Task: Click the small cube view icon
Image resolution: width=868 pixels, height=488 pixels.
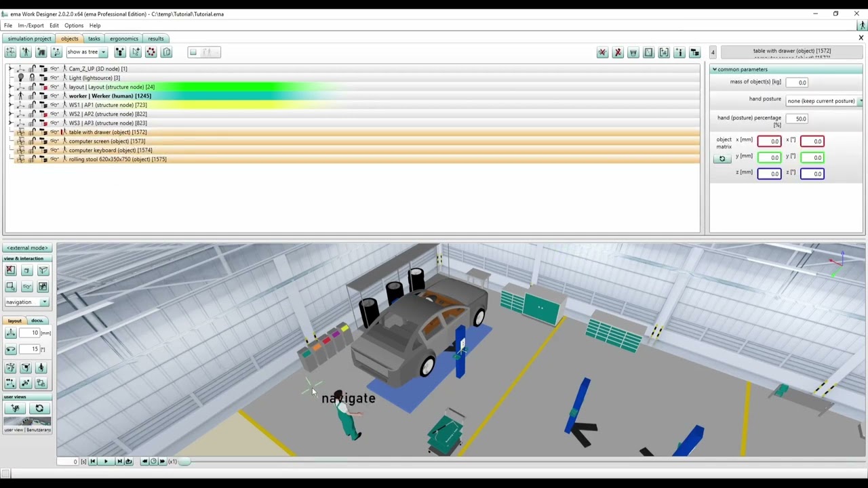Action: click(26, 270)
